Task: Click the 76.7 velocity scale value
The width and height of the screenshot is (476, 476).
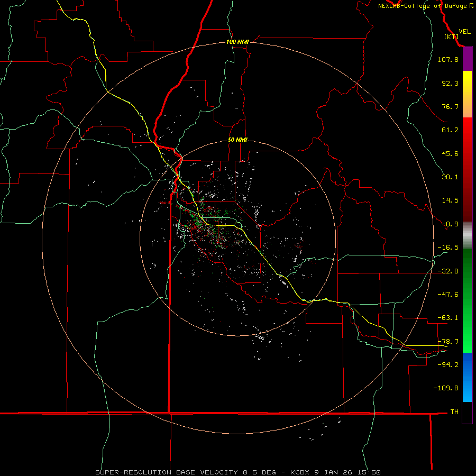Action: tap(450, 106)
